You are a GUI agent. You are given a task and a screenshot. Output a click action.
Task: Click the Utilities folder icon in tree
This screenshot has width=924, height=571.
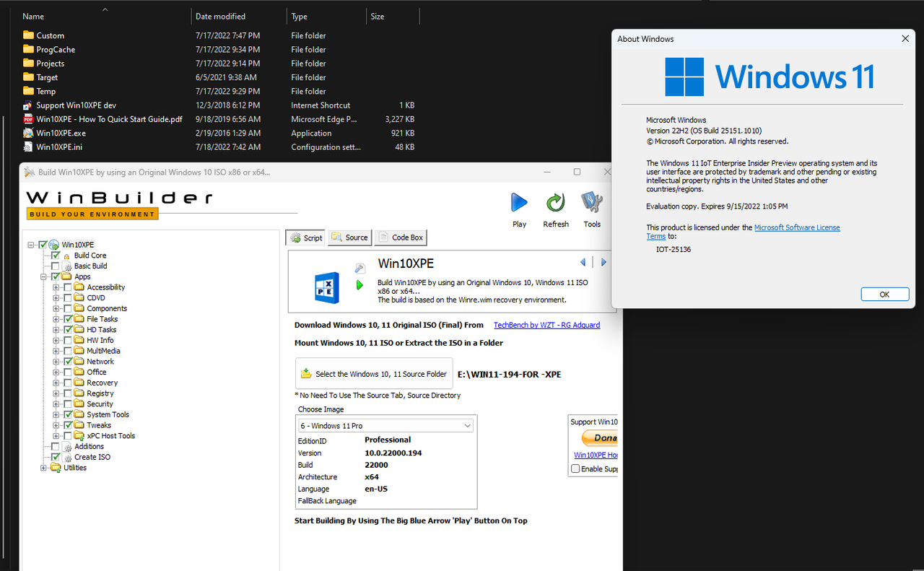56,468
